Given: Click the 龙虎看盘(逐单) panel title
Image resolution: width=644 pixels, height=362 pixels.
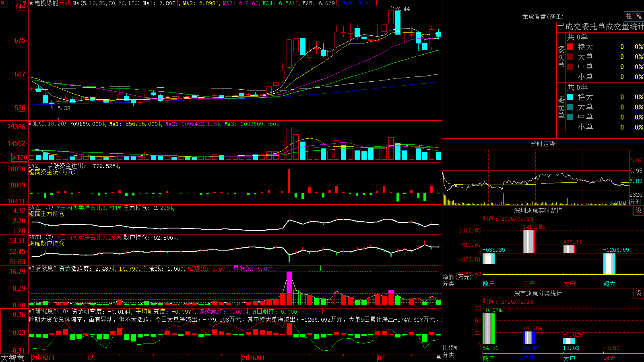Looking at the screenshot, I should 543,16.
